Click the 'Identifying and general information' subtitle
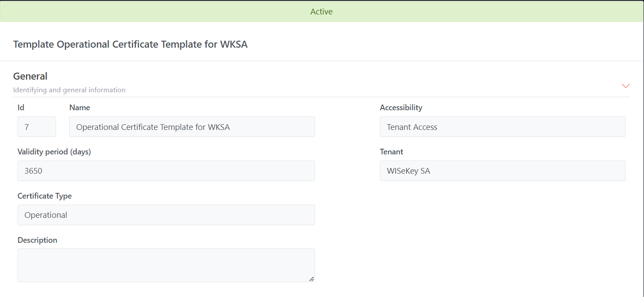Screen dimensions: 644x297 (69, 90)
